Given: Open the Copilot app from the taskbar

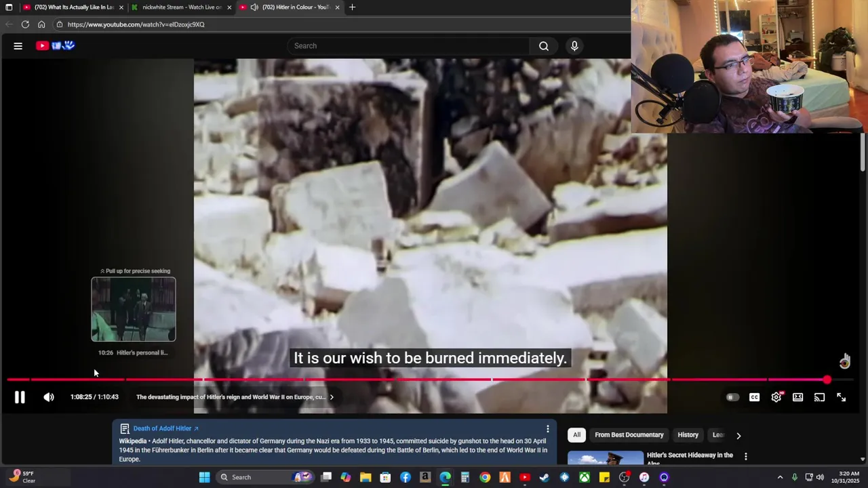Looking at the screenshot, I should point(346,477).
